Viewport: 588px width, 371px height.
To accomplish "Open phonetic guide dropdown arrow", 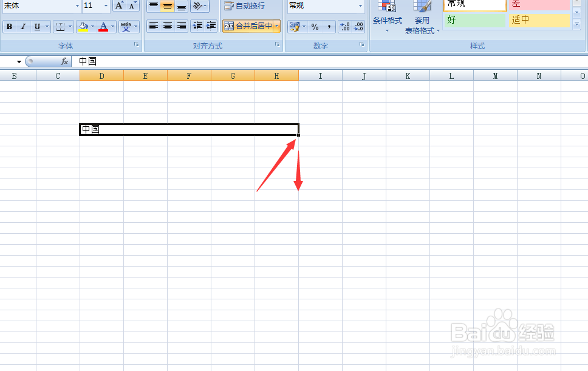I will tap(135, 27).
